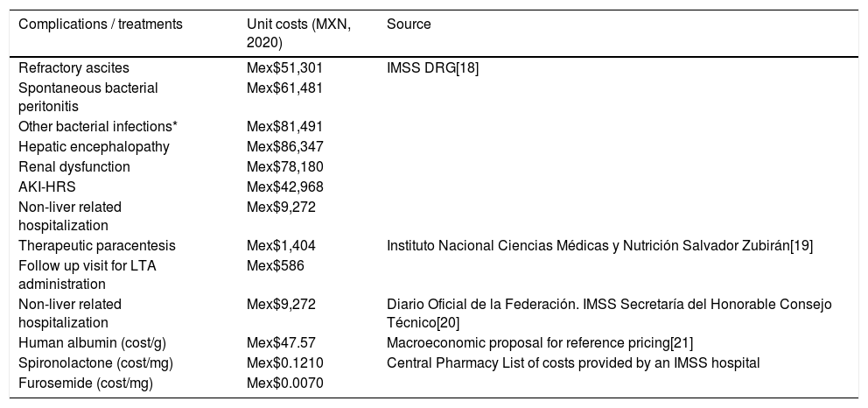Click the "Complications / treatments" column header
Screen dimensions: 868x408
(101, 25)
